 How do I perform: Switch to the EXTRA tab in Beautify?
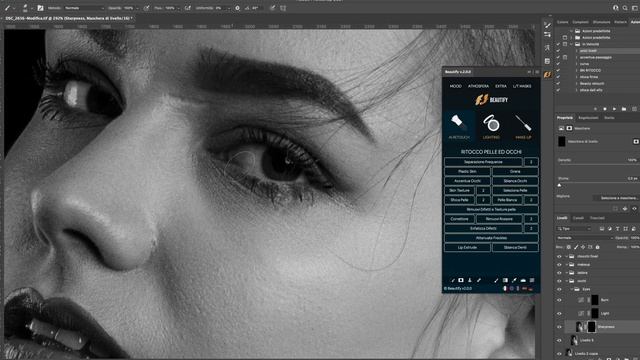(501, 86)
